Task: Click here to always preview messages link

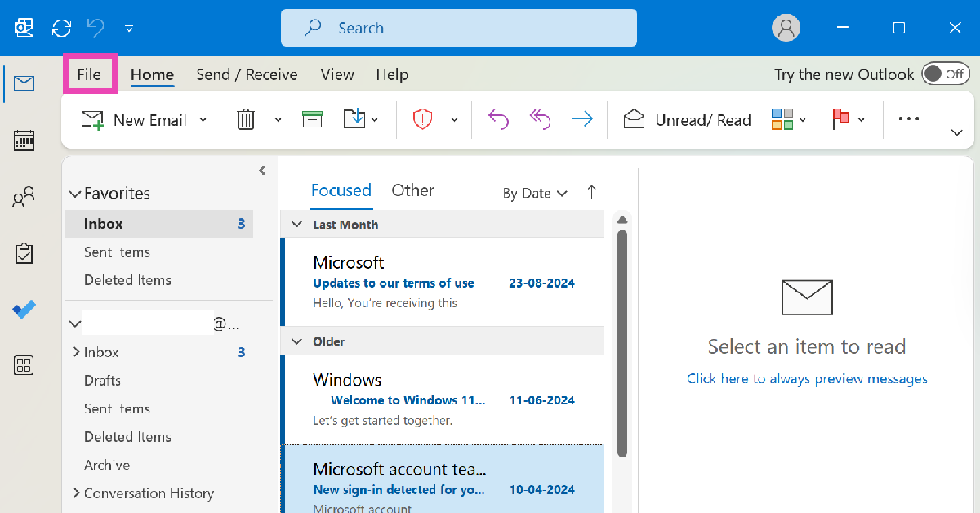Action: (x=807, y=379)
